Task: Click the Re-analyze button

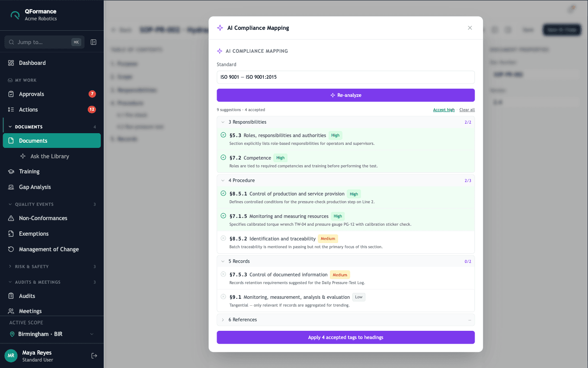Action: [345, 95]
